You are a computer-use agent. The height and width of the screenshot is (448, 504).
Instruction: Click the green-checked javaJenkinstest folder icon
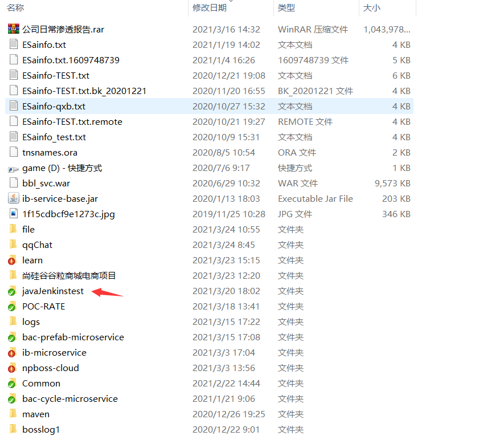pyautogui.click(x=12, y=291)
